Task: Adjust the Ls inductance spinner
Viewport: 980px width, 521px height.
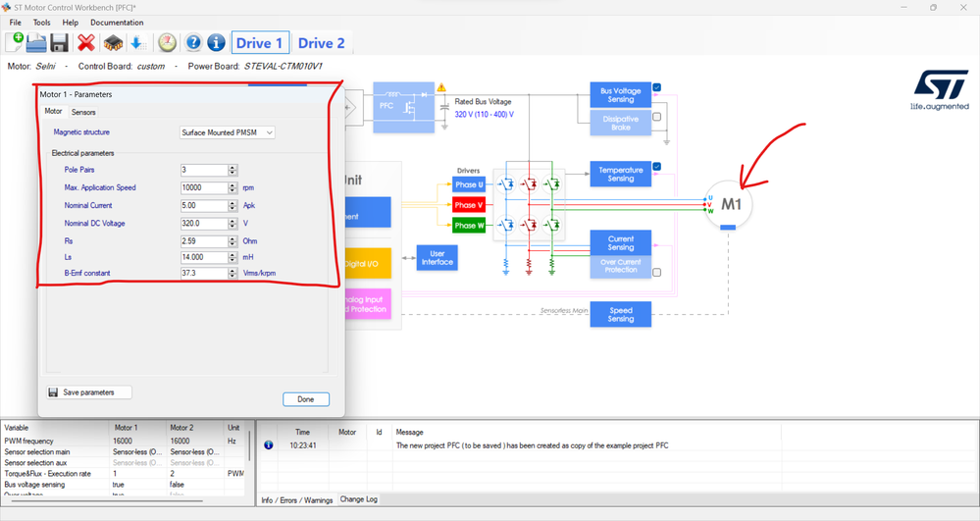Action: coord(232,257)
